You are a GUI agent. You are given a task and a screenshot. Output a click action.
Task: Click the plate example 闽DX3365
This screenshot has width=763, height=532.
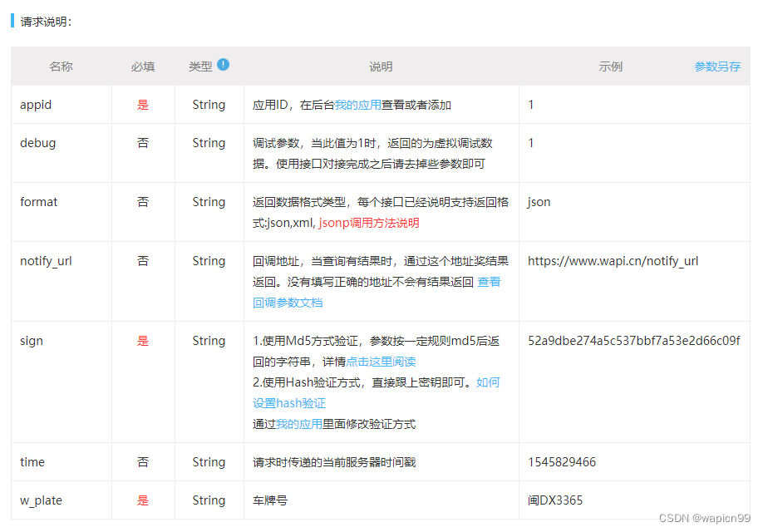click(x=555, y=500)
